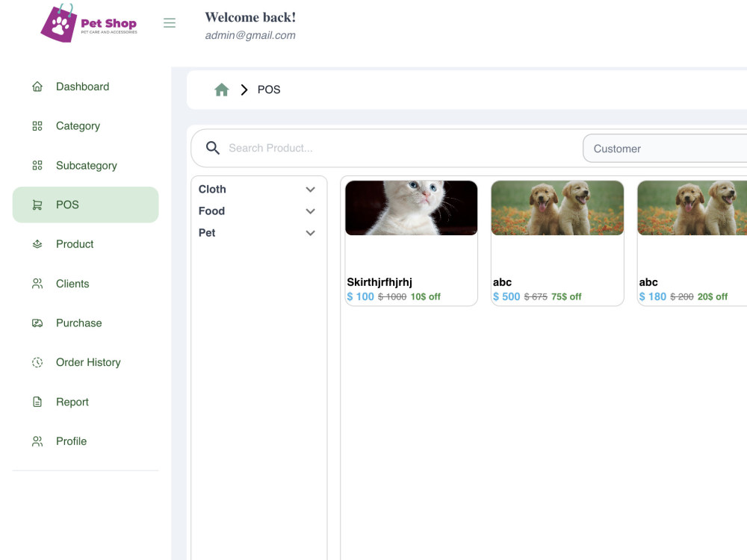Select the POS shopping cart icon
This screenshot has height=560, width=747.
point(37,205)
